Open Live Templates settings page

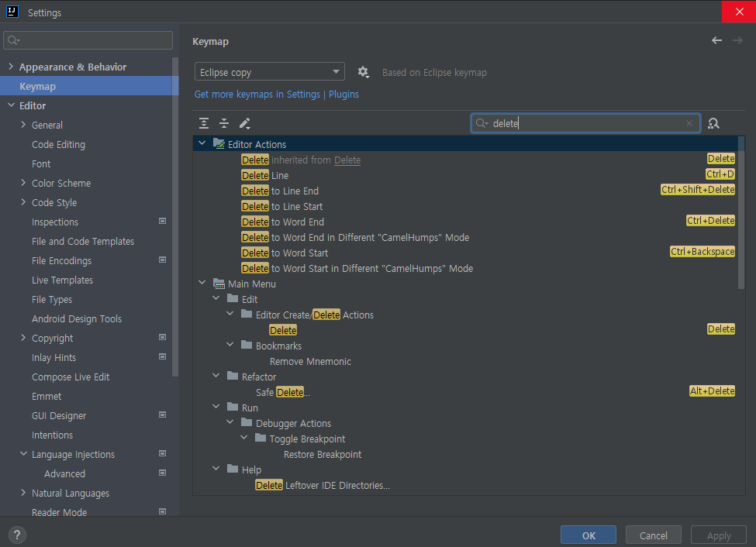pyautogui.click(x=62, y=280)
